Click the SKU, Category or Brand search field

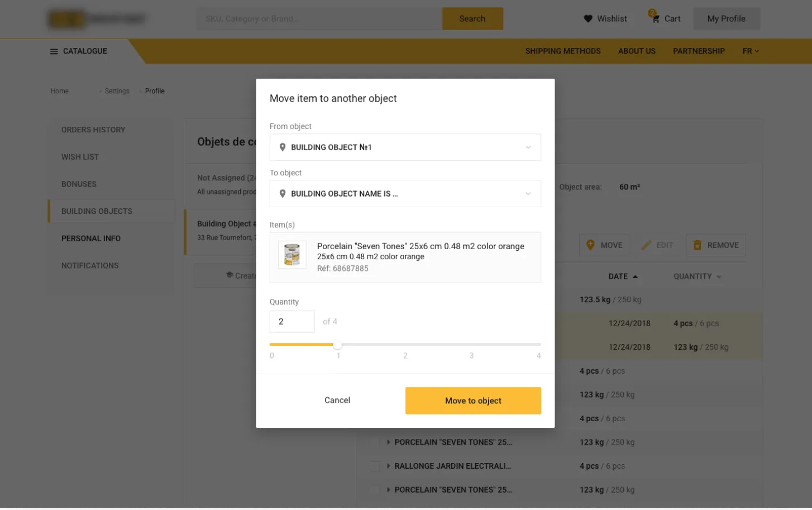319,19
